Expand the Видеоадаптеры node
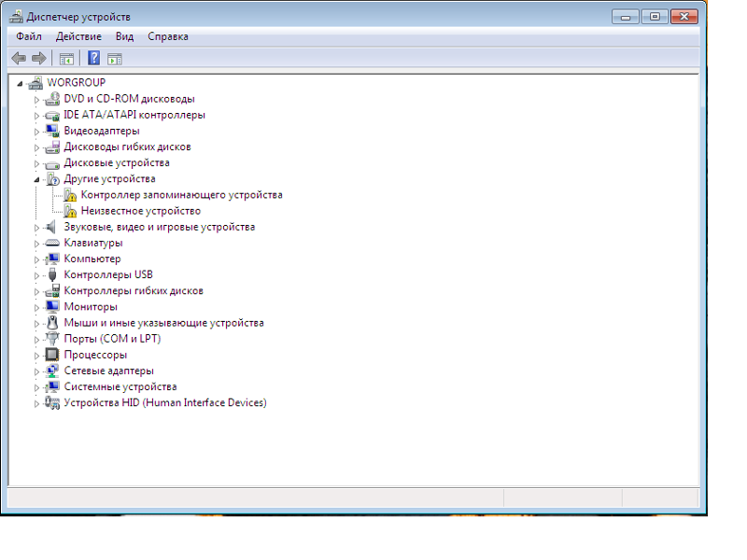Screen dimensions: 747x560 [x=36, y=132]
